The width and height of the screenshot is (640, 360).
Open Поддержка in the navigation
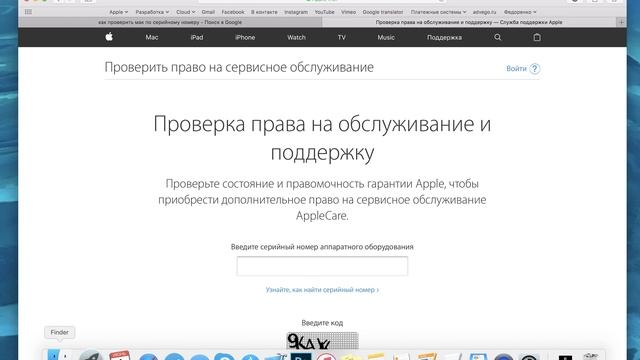tap(444, 37)
